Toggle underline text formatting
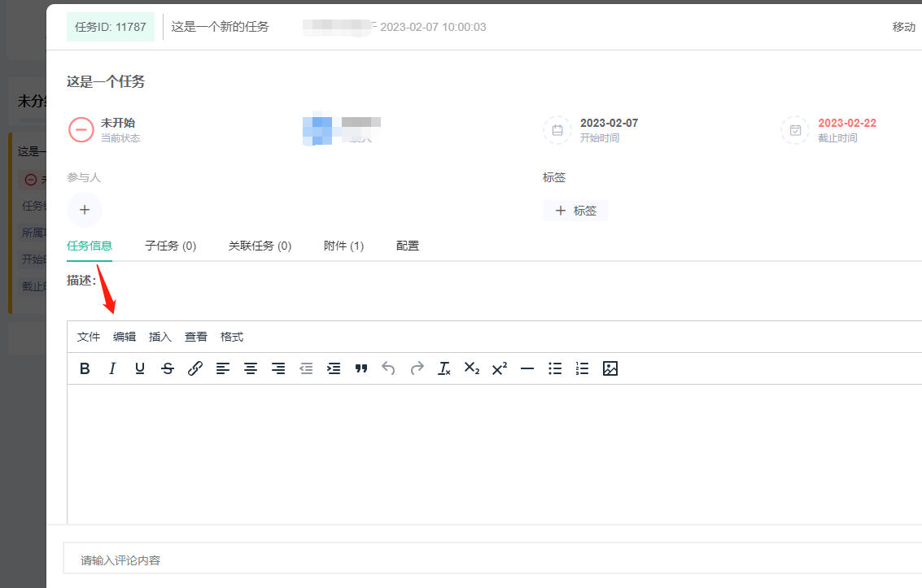The image size is (922, 588). click(x=140, y=368)
